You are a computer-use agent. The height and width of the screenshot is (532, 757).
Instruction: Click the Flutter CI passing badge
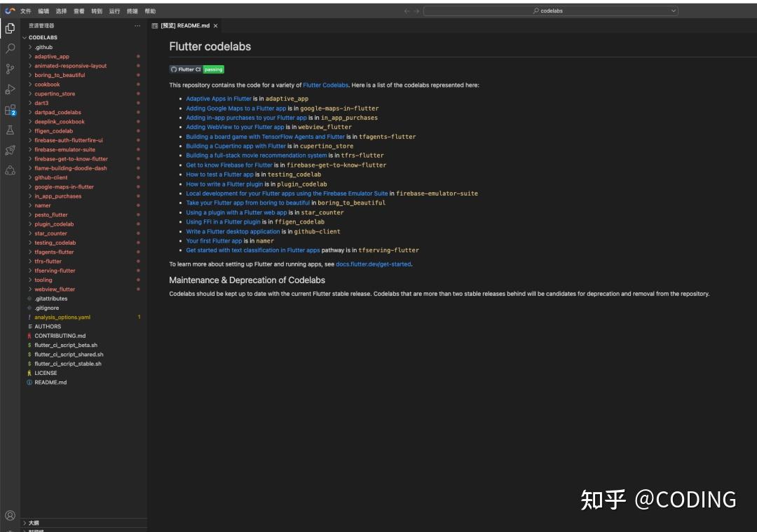pyautogui.click(x=196, y=69)
